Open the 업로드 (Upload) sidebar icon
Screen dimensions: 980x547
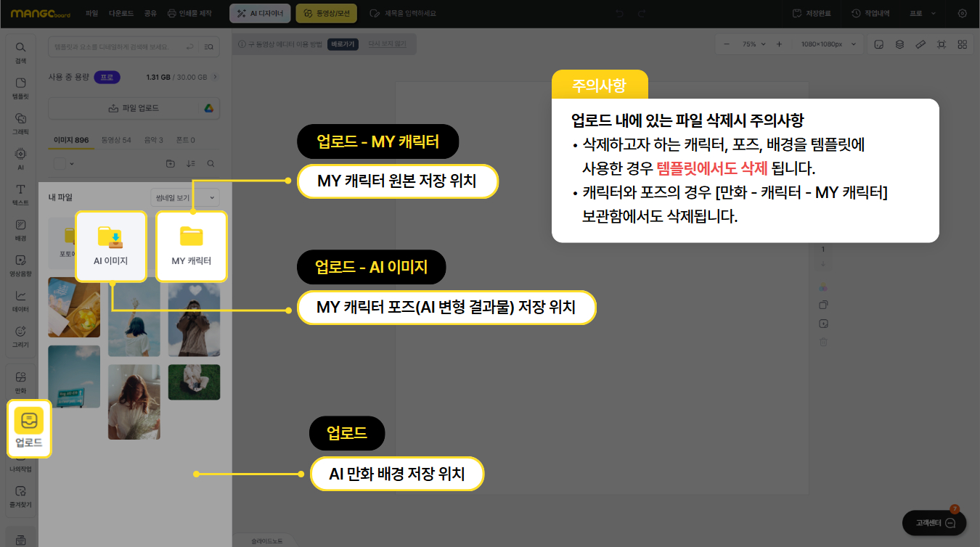(29, 428)
